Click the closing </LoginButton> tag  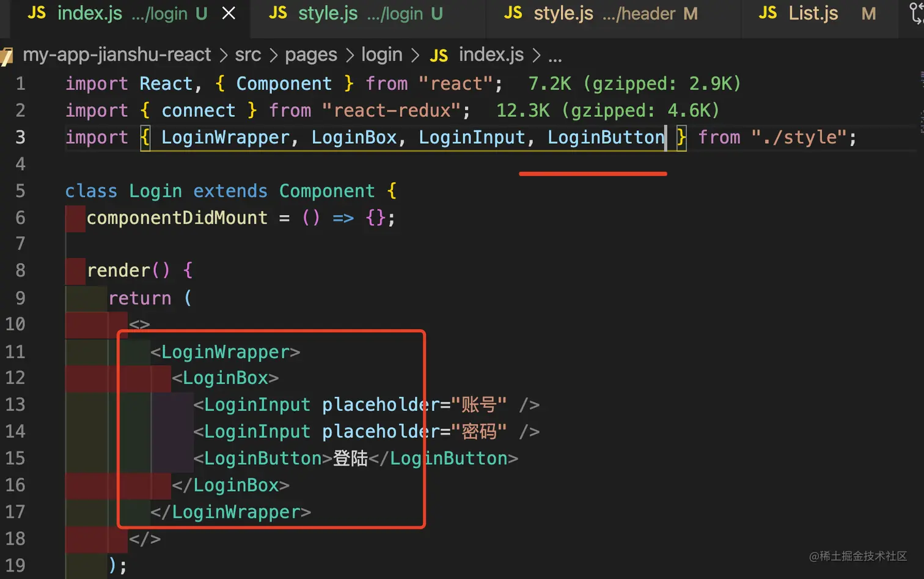point(444,459)
